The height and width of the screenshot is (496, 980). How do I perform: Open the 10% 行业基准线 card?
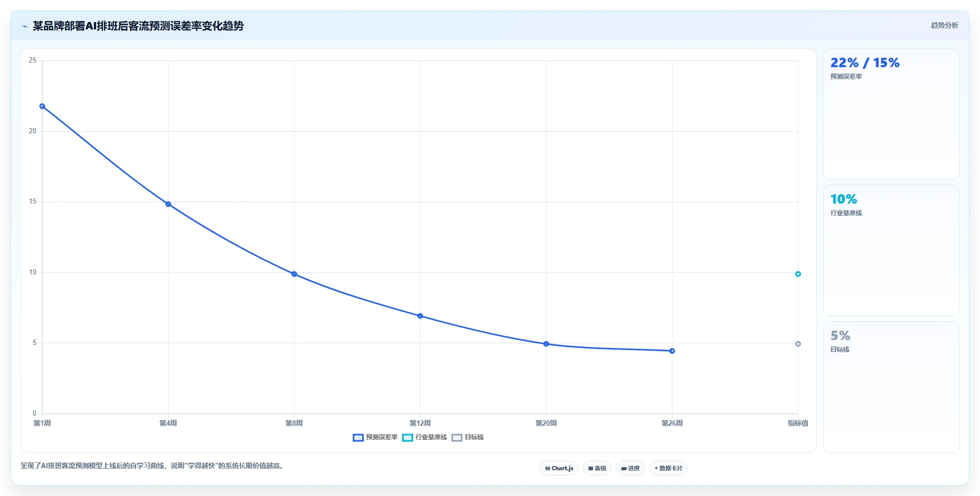pyautogui.click(x=891, y=250)
